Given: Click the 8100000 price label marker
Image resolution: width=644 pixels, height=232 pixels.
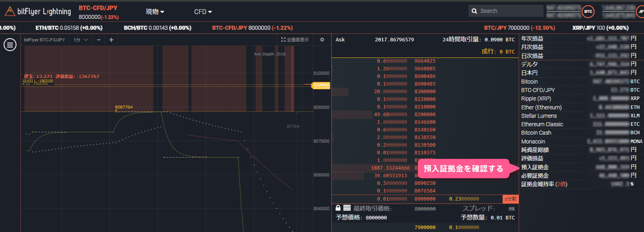Looking at the screenshot, I should click(x=321, y=85).
